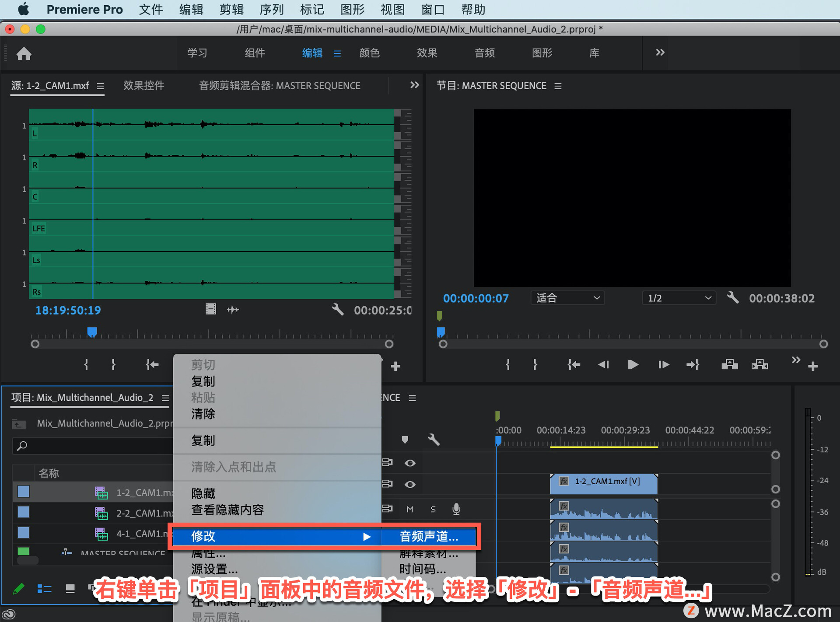840x622 pixels.
Task: Go up one folder in project panel
Action: pyautogui.click(x=19, y=424)
